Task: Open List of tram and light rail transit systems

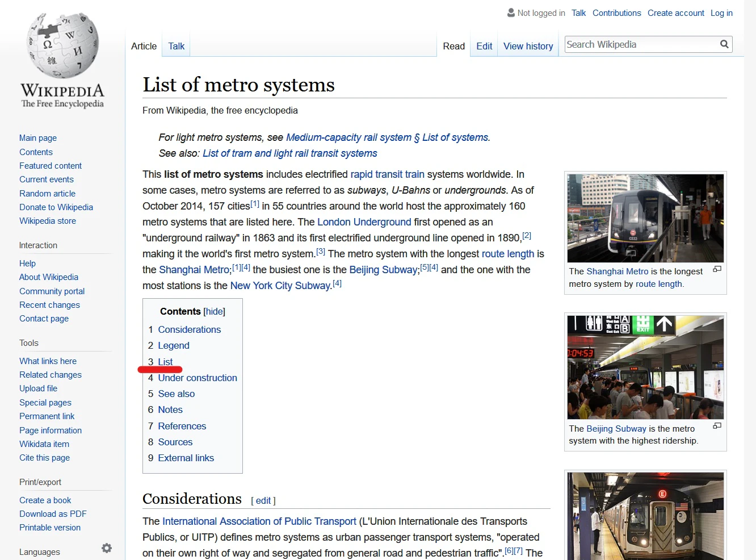Action: (289, 153)
